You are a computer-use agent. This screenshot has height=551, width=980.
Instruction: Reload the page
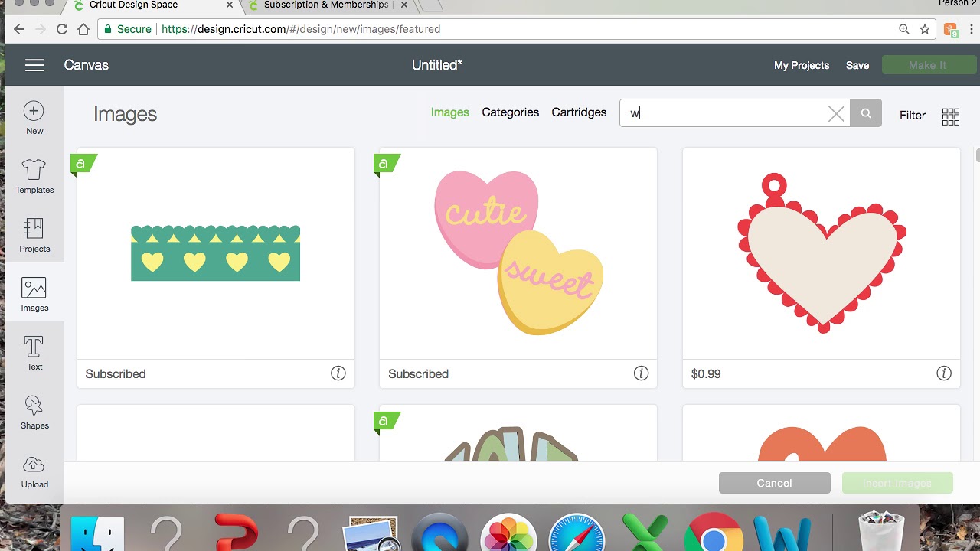click(62, 29)
